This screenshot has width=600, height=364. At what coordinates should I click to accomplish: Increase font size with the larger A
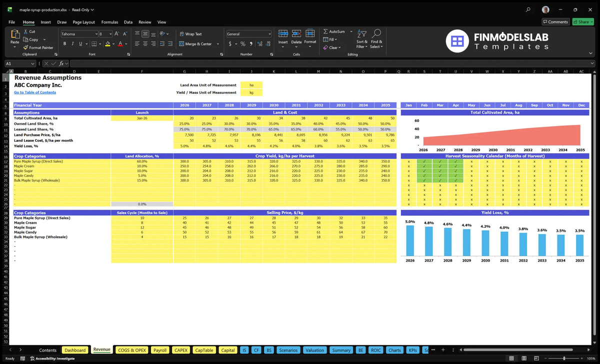116,34
